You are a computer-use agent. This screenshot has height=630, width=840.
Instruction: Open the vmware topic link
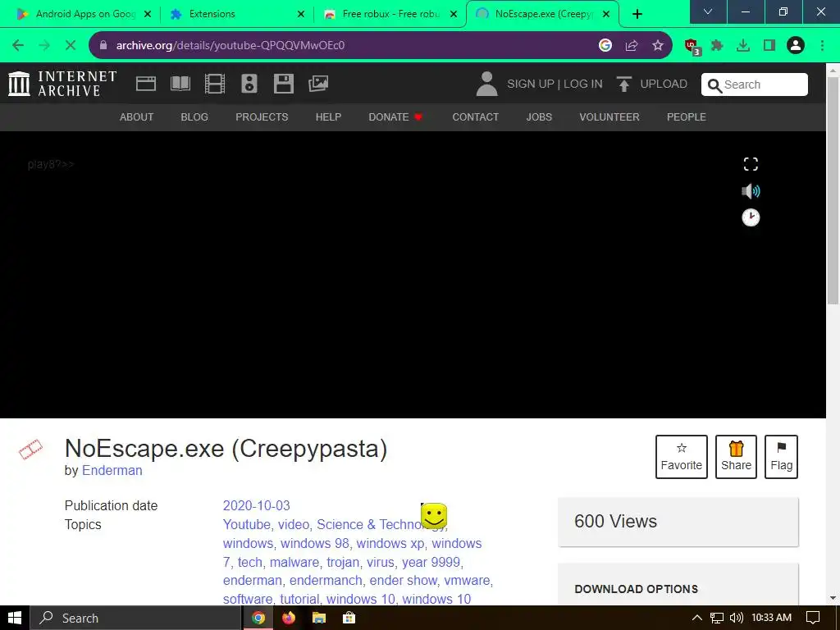click(x=467, y=580)
